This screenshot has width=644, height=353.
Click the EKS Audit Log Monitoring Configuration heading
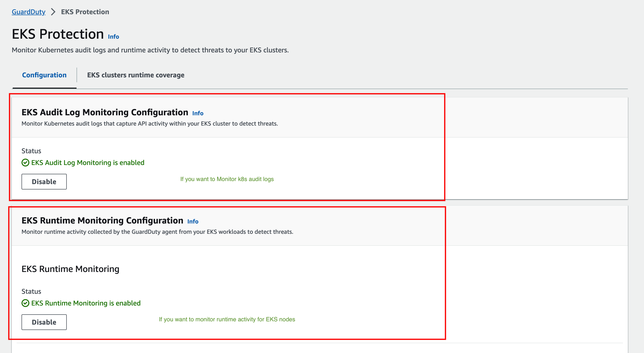click(105, 112)
